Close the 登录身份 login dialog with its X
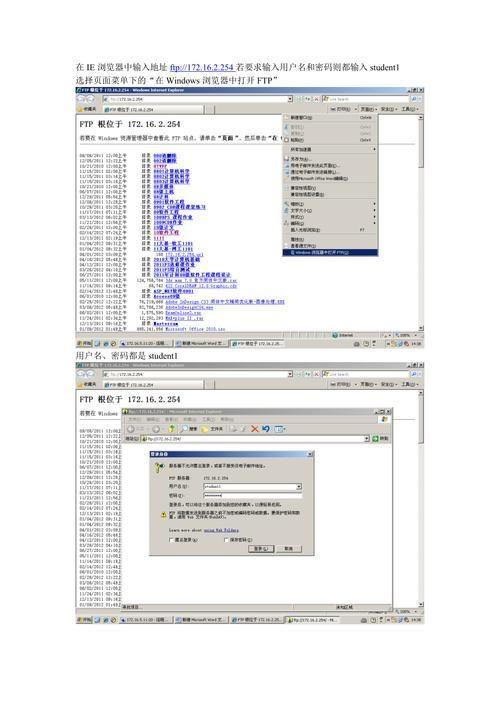This screenshot has width=500, height=708. pos(310,454)
